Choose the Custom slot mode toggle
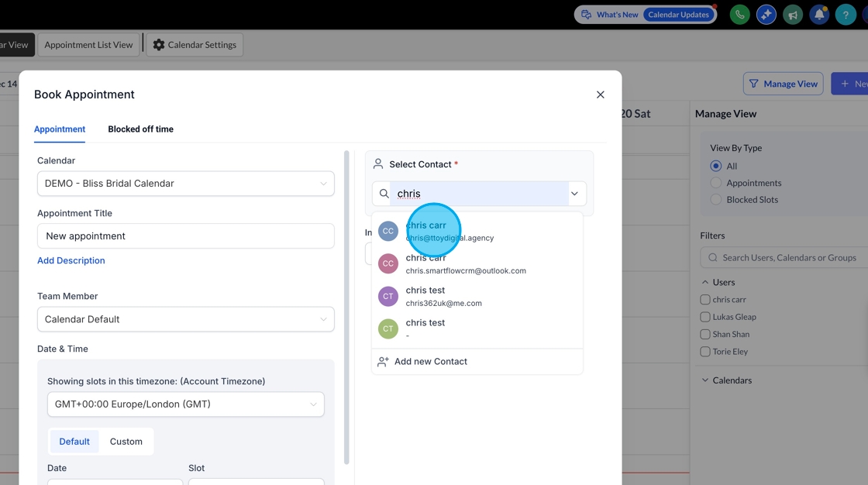The width and height of the screenshot is (868, 485). (x=126, y=442)
